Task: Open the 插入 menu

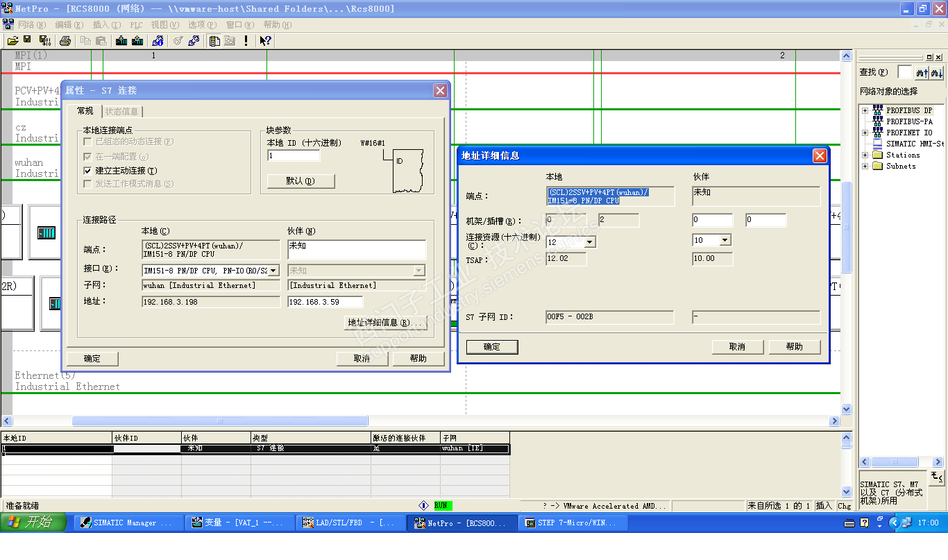Action: (x=106, y=24)
